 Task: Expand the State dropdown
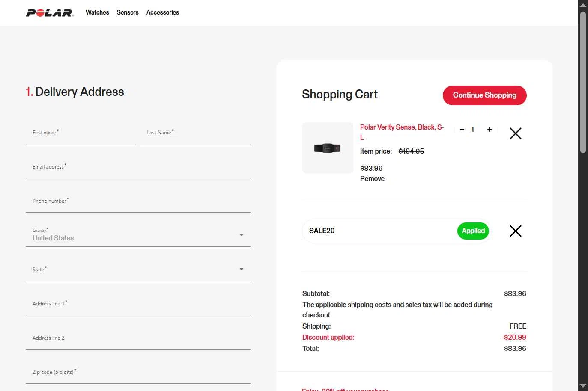click(138, 270)
